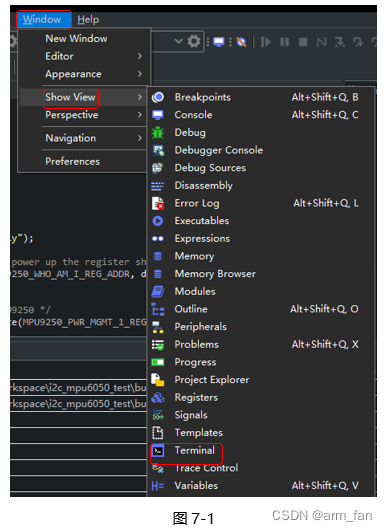This screenshot has height=531, width=387.
Task: Click the toolbar gear settings icon
Action: pos(194,42)
